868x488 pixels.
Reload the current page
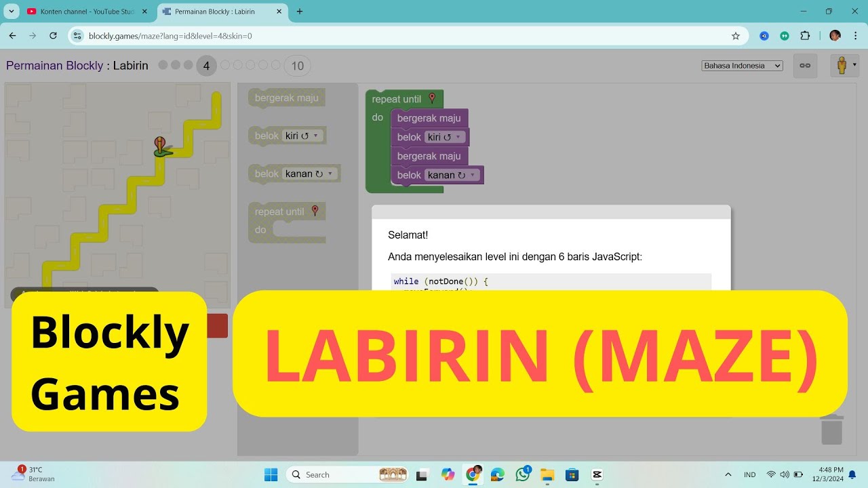click(x=53, y=36)
